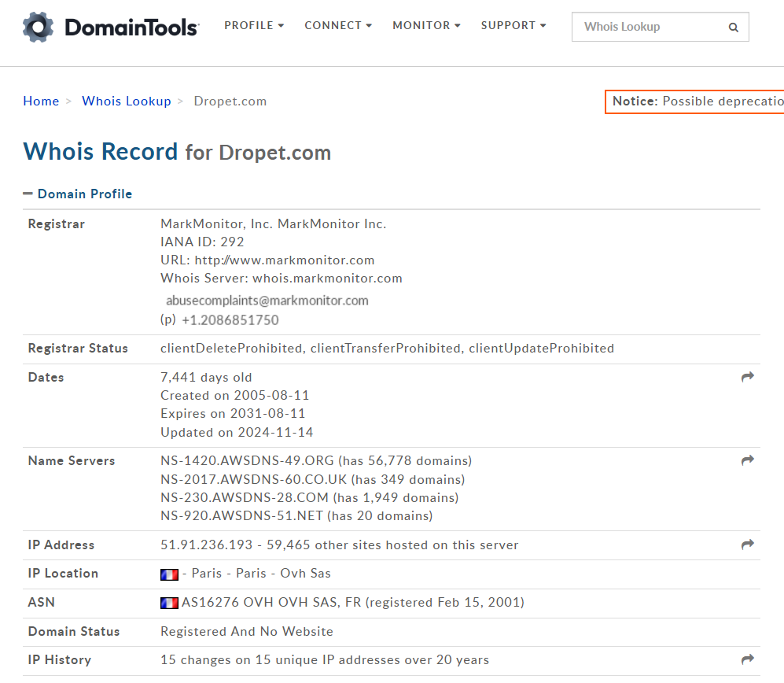Click the share arrow in Dates row
Image resolution: width=784 pixels, height=683 pixels.
click(x=748, y=377)
